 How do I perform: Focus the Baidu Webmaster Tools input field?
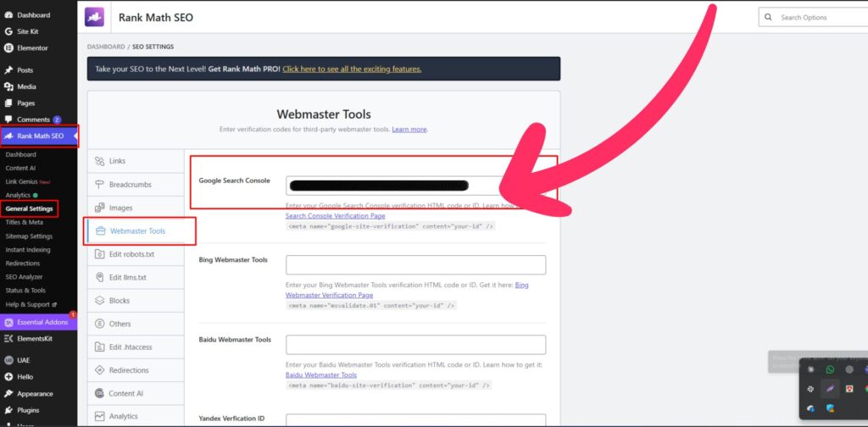point(415,345)
